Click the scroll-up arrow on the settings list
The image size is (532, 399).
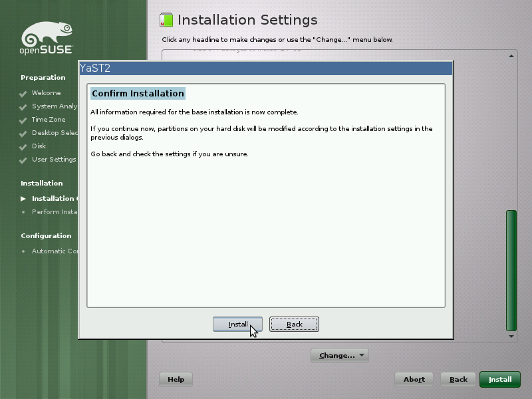click(x=511, y=55)
